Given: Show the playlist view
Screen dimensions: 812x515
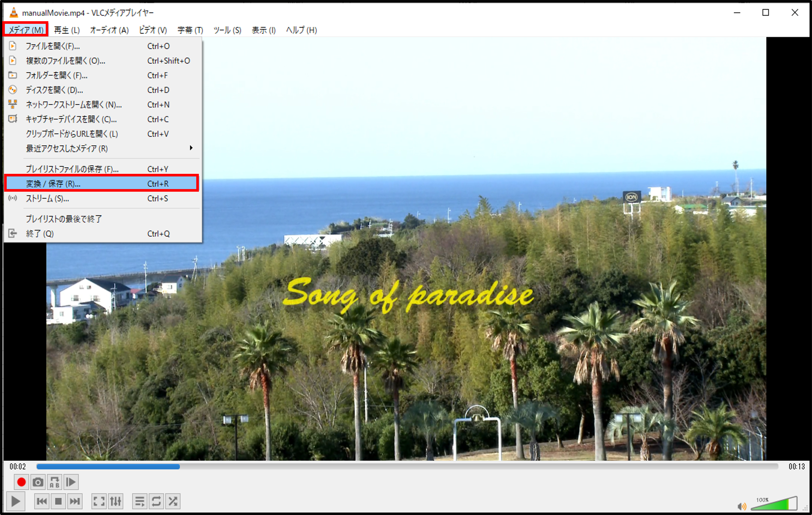Looking at the screenshot, I should tap(140, 501).
